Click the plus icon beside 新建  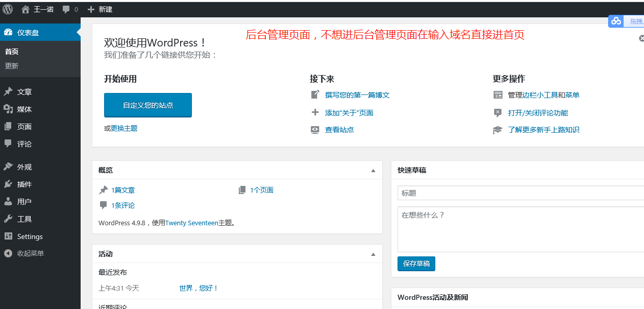pos(91,9)
